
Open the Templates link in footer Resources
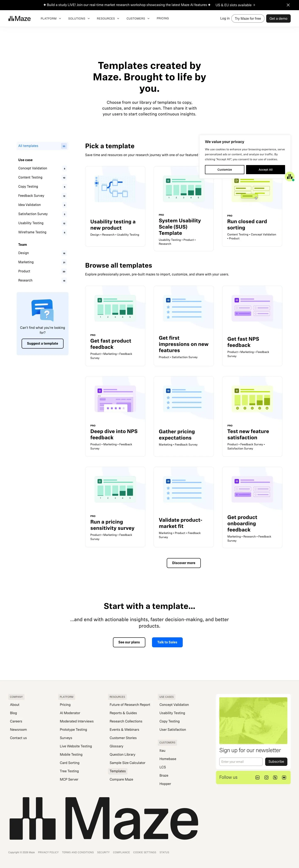(x=118, y=771)
